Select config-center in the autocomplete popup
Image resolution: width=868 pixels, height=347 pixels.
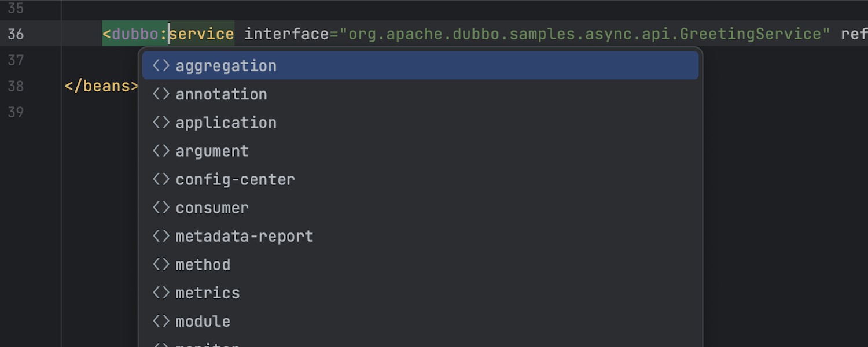(x=235, y=179)
